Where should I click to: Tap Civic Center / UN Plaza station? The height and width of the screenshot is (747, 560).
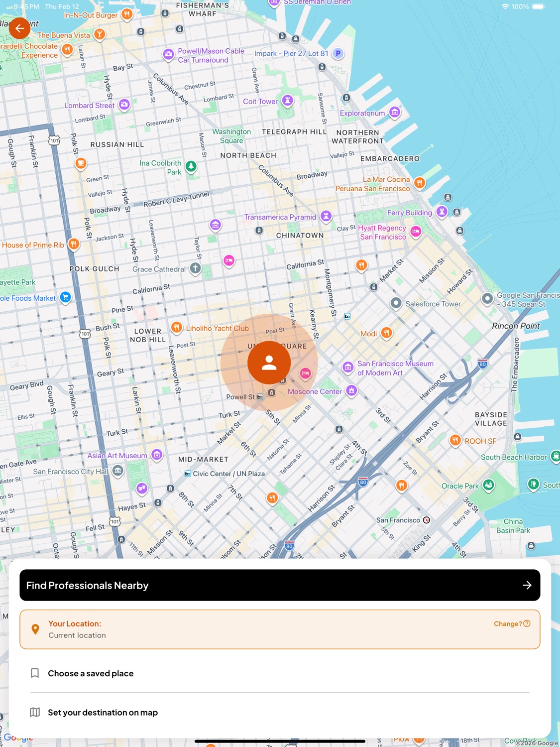pyautogui.click(x=188, y=474)
